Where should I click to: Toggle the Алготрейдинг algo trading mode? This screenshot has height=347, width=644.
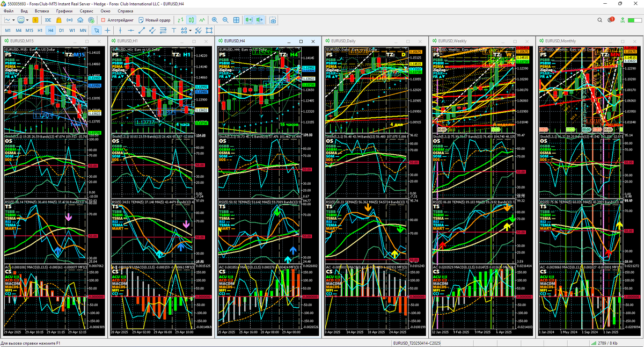[x=117, y=20]
